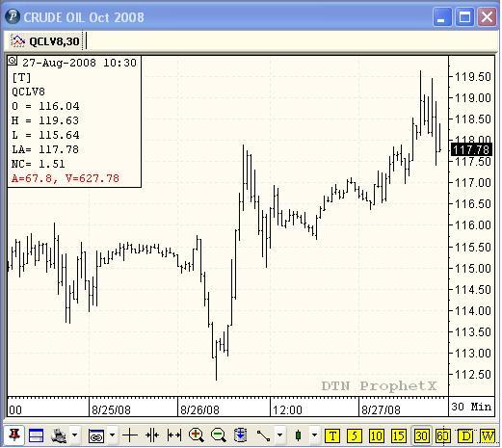The image size is (502, 448).
Task: Click the 8/27/08 date label on time axis
Action: point(381,410)
